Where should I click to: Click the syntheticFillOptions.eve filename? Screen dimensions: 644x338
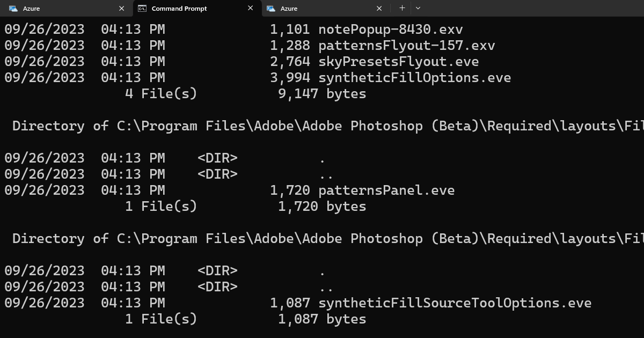tap(415, 77)
